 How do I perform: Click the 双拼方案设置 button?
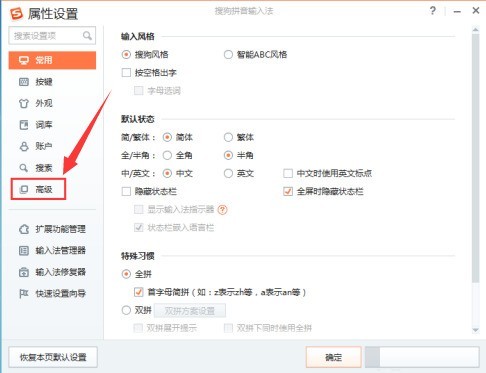pos(190,311)
